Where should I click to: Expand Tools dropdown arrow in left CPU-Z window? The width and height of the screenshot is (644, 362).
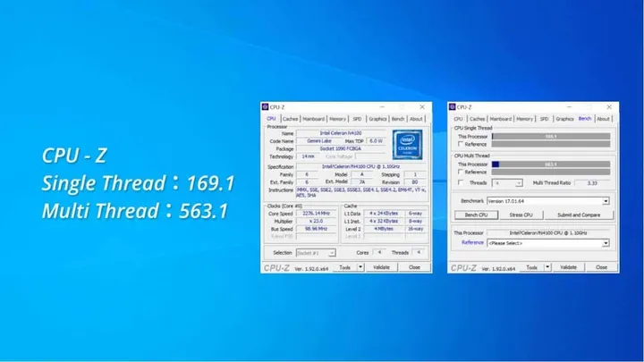point(360,267)
